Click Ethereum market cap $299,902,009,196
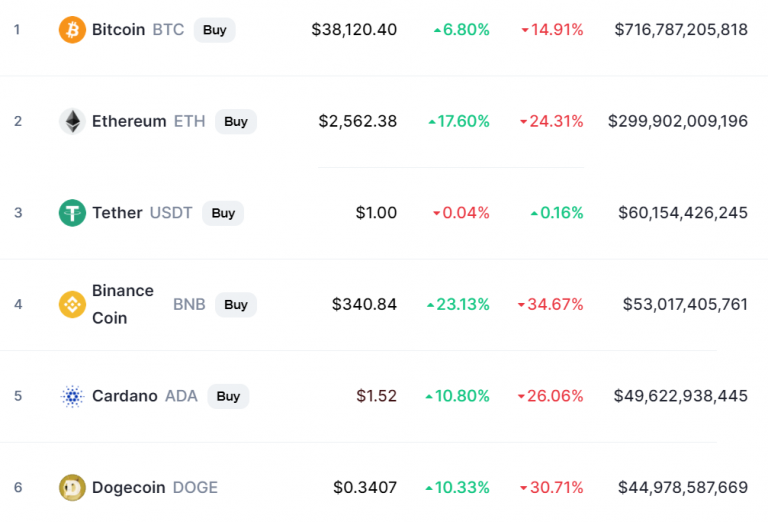The image size is (768, 522). (678, 121)
